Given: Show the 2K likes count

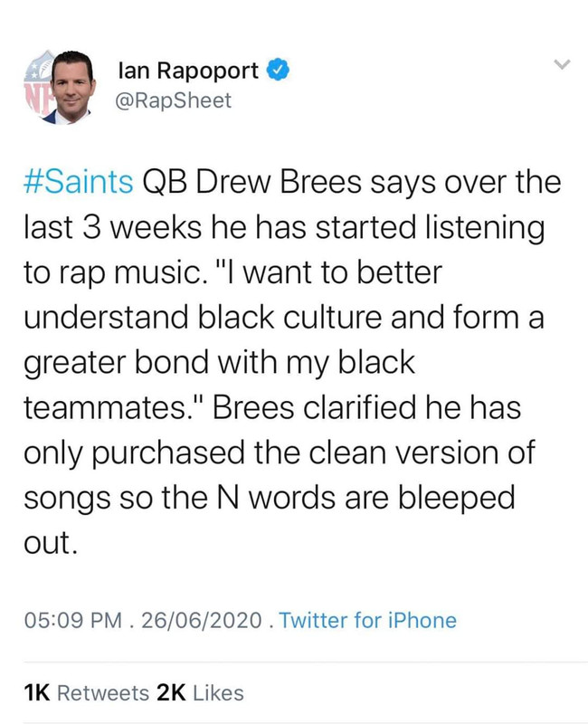Looking at the screenshot, I should tap(171, 692).
